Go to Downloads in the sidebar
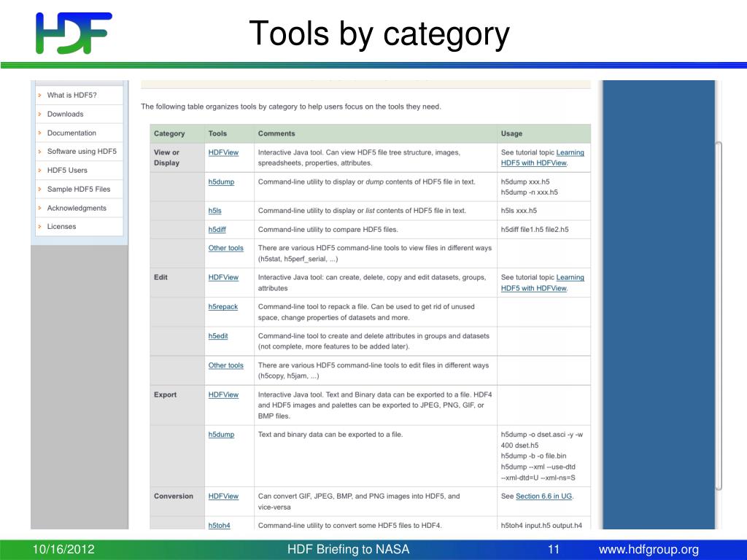Image resolution: width=747 pixels, height=560 pixels. point(65,114)
